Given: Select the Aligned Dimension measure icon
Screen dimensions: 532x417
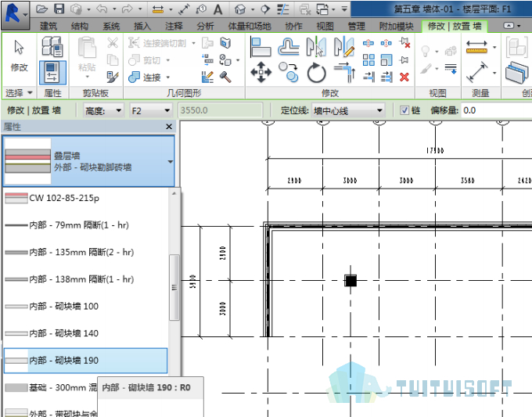Looking at the screenshot, I should point(476,47).
